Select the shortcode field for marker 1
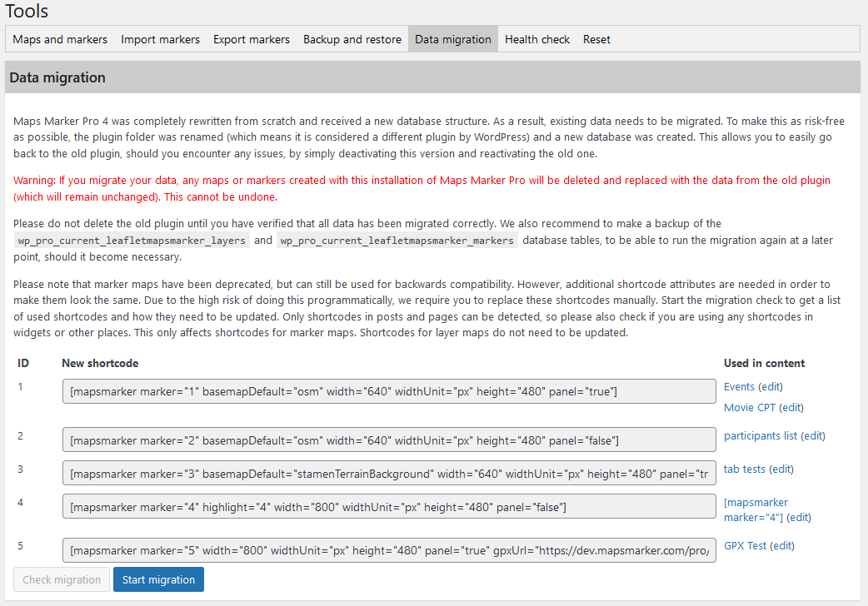Viewport: 868px width, 606px height. click(389, 391)
